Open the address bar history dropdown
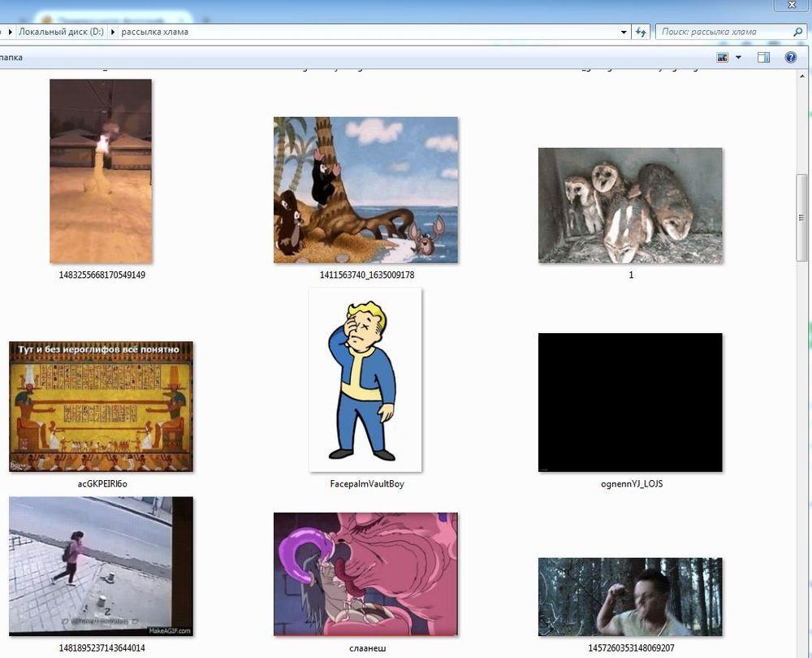This screenshot has width=812, height=658. coord(624,32)
